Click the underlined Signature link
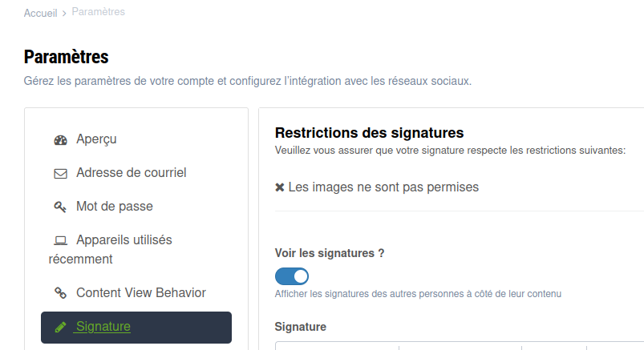Viewport: 644px width, 350px height. point(103,327)
